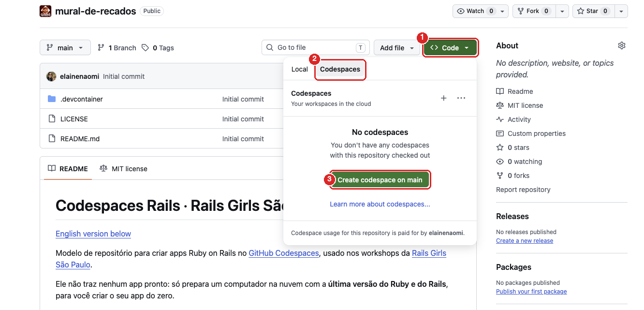Toggle the green Code dropdown button
The height and width of the screenshot is (310, 644).
click(450, 48)
